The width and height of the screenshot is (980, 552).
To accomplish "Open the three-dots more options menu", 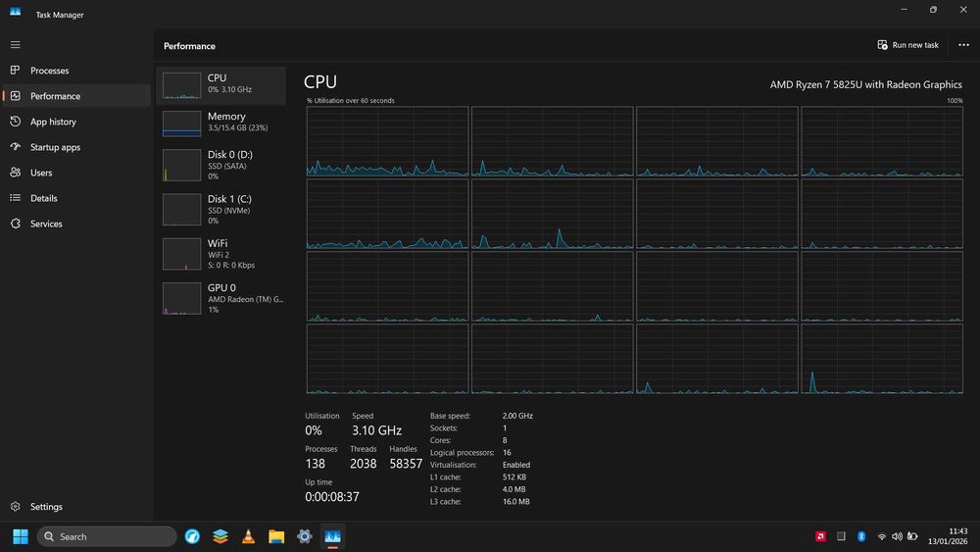I will (963, 45).
